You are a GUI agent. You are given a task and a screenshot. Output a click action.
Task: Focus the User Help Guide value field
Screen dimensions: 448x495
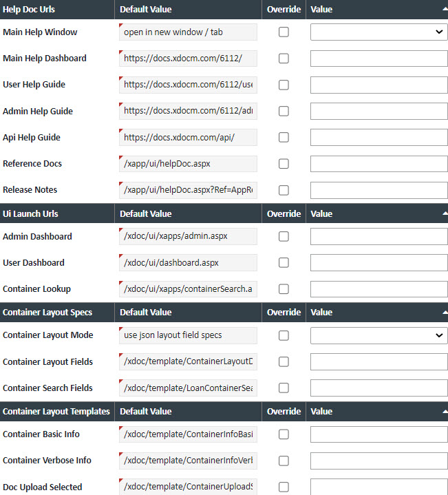[378, 85]
